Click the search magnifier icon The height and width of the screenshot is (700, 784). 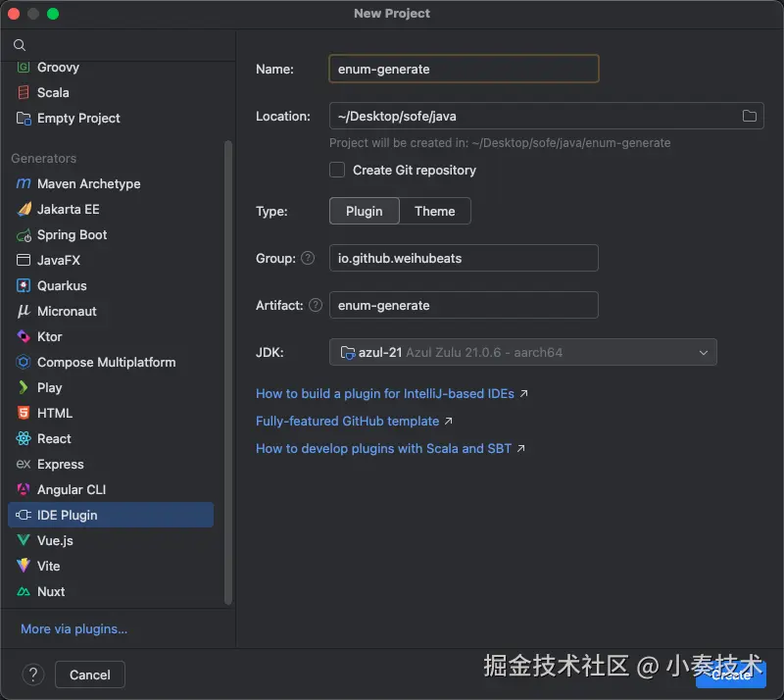pos(20,45)
